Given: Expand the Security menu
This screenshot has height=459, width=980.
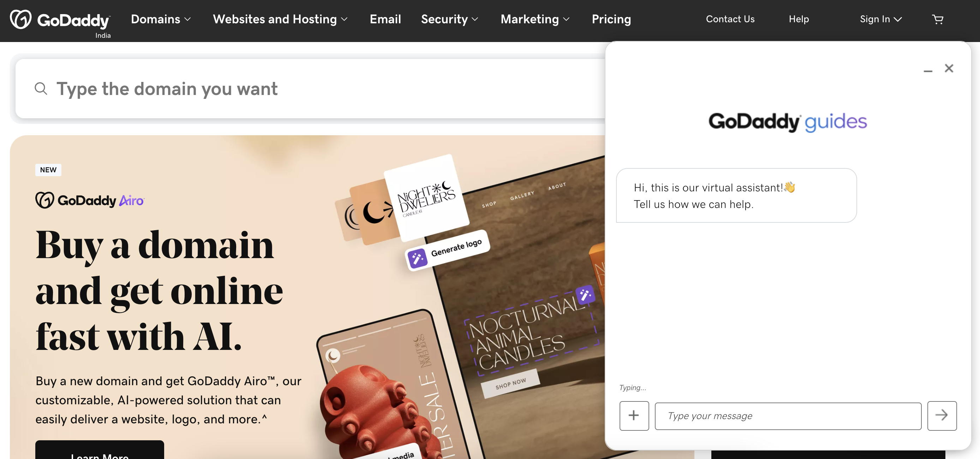Looking at the screenshot, I should pyautogui.click(x=449, y=19).
